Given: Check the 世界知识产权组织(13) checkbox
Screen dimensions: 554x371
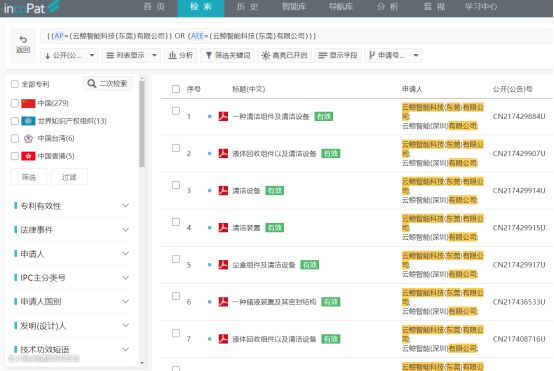Looking at the screenshot, I should [x=15, y=121].
